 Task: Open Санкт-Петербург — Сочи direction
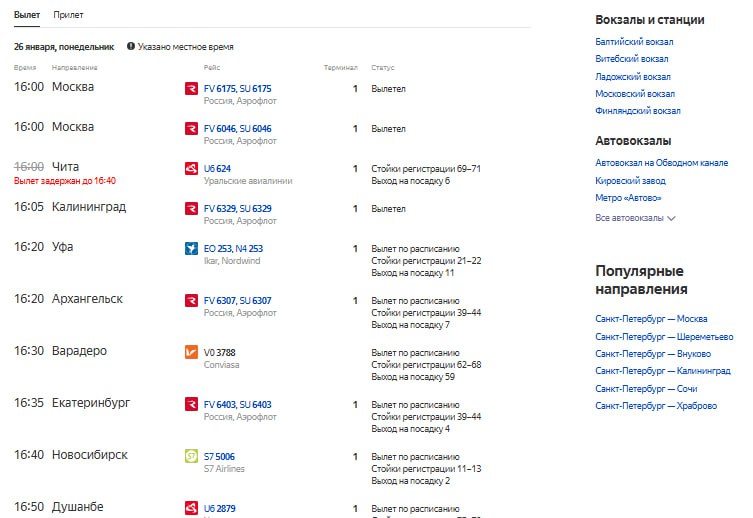click(x=646, y=388)
